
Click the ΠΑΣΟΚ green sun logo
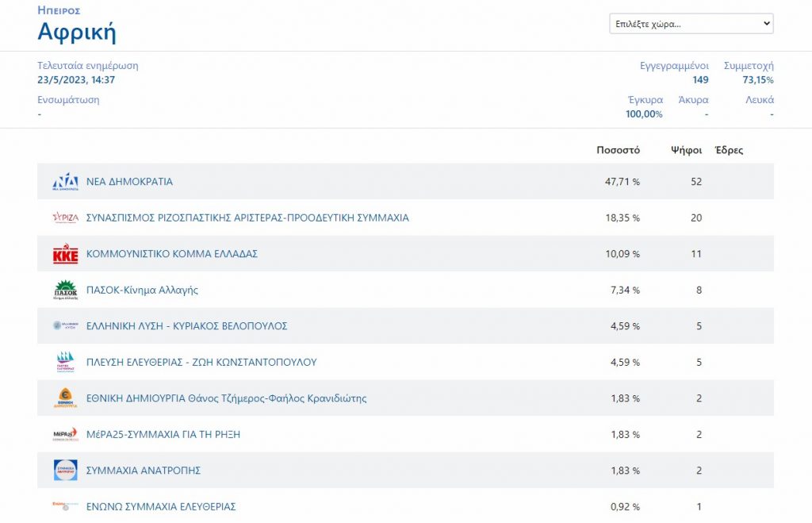pyautogui.click(x=65, y=290)
